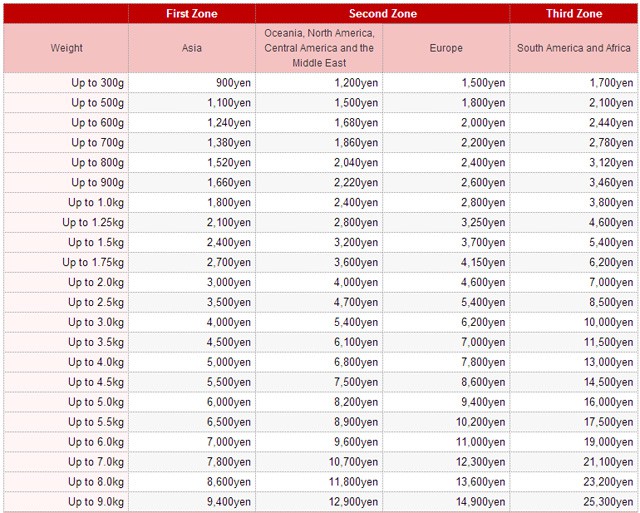Click the First Zone column header
The image size is (640, 513).
(x=192, y=13)
